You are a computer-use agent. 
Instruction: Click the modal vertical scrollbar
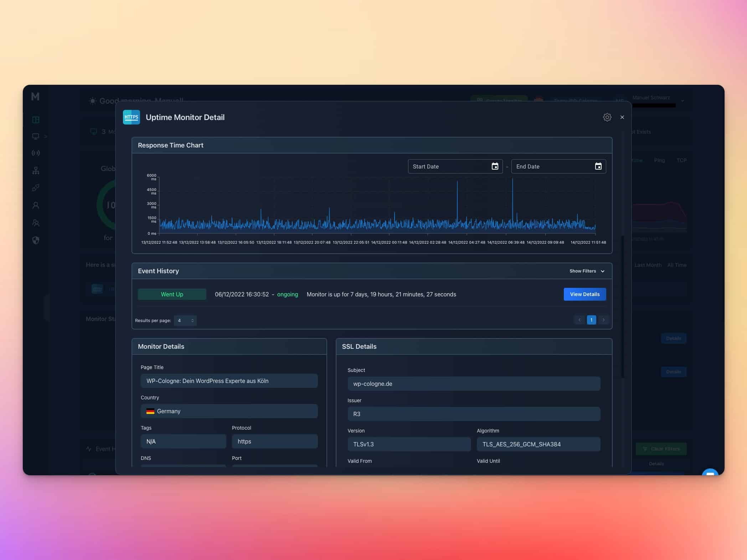pyautogui.click(x=623, y=306)
